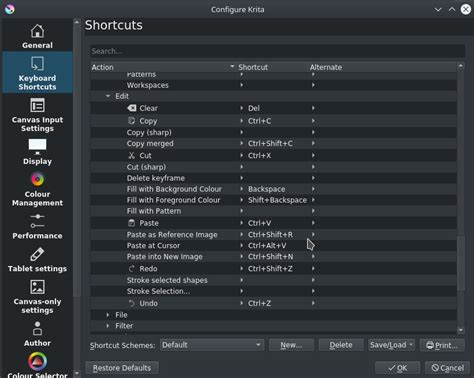Open the Canvas Input Settings page
Image resolution: width=474 pixels, height=378 pixels.
coord(37,114)
